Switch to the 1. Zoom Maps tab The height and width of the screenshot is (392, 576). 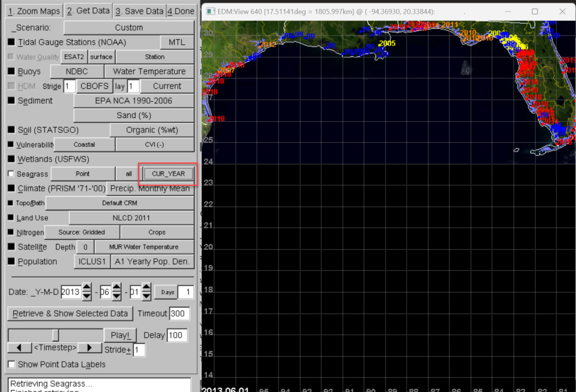click(x=34, y=11)
